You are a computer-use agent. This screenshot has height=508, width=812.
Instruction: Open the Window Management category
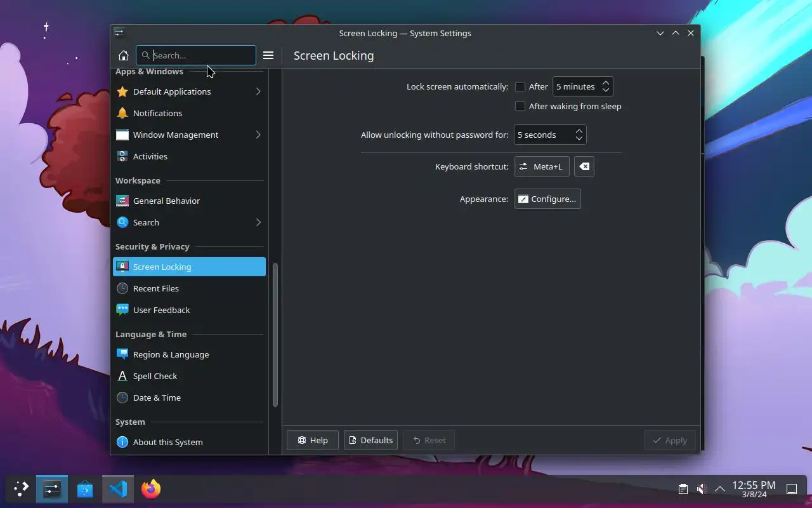click(189, 135)
